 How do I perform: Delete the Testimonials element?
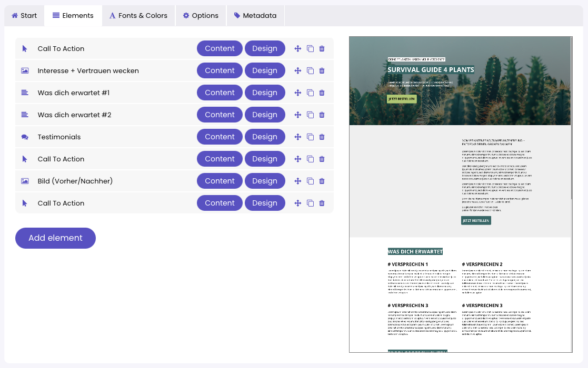[322, 137]
